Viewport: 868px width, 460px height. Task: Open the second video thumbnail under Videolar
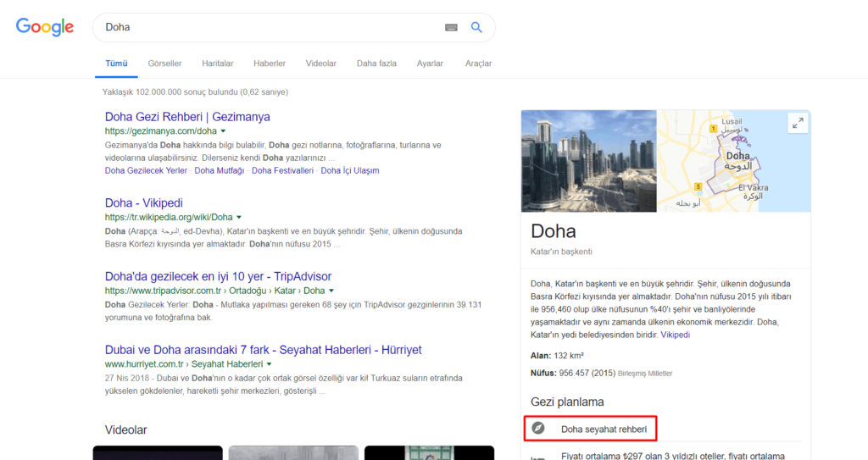(x=293, y=453)
